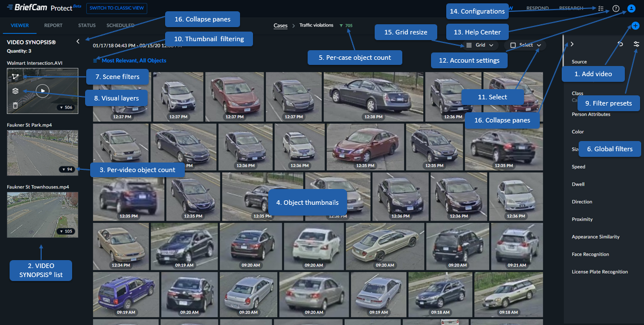Screen dimensions: 644x325
Task: Open the BriefCam main menu icon
Action: 10,7
